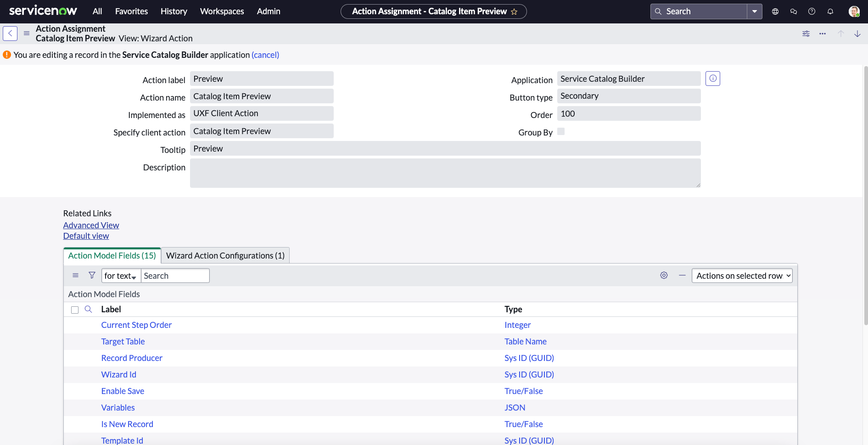Expand the global search options dropdown
Viewport: 868px width, 445px height.
tap(755, 11)
